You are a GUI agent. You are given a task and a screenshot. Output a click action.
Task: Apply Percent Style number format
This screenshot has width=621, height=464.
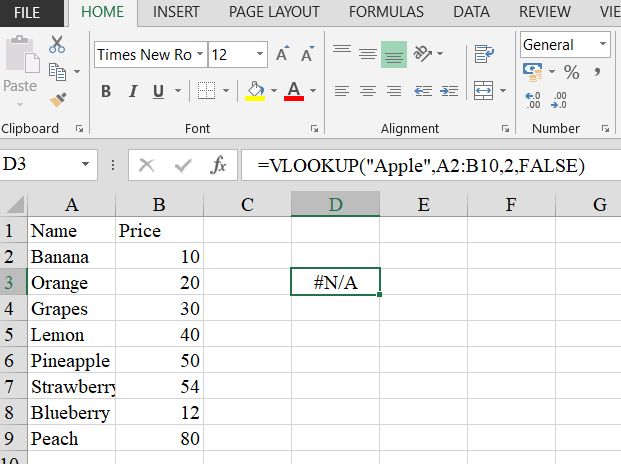click(x=572, y=72)
